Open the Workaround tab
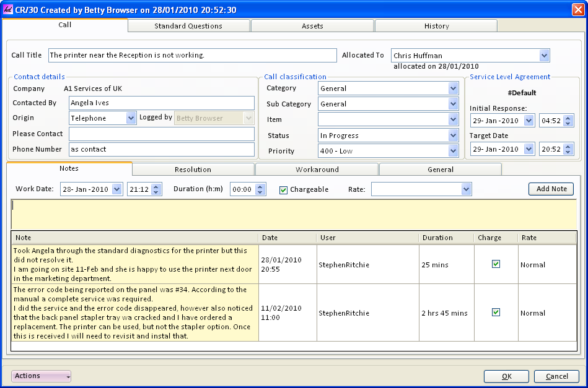 317,170
